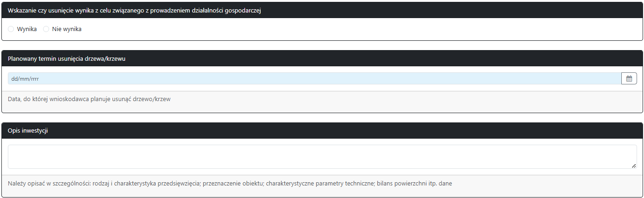Click the "Opis inwestycji" section header
This screenshot has height=198, width=644.
[x=28, y=131]
